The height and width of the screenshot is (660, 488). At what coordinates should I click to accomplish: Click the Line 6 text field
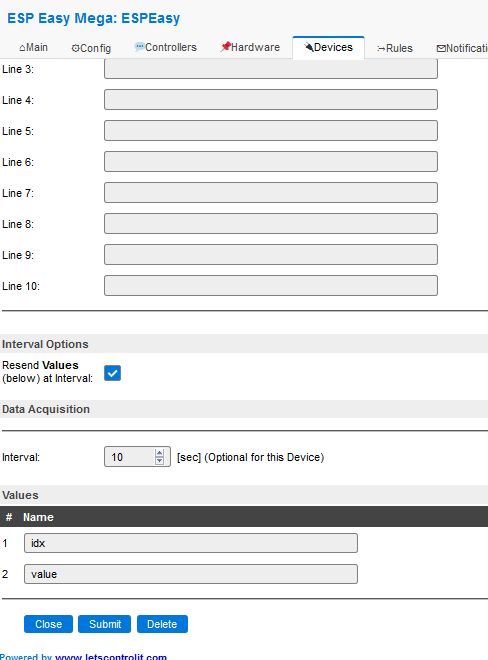(x=271, y=162)
